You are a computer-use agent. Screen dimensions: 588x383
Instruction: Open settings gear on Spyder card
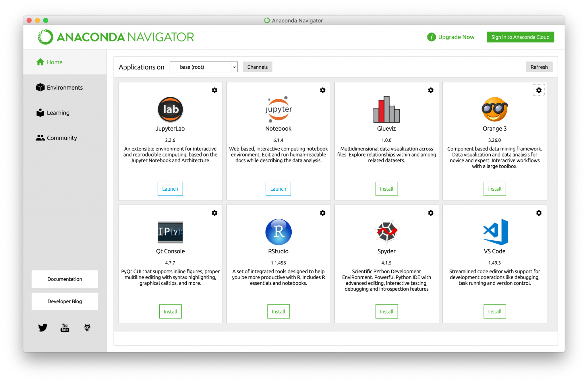click(x=431, y=213)
